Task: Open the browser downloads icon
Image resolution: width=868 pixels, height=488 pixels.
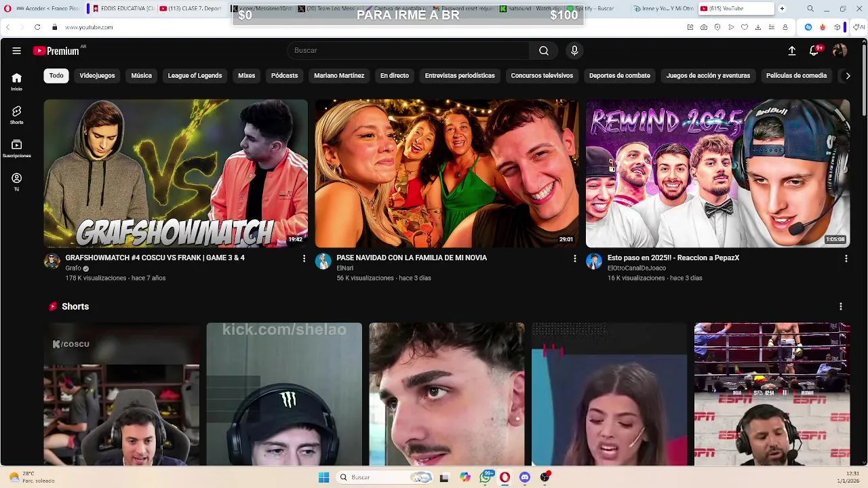Action: click(758, 27)
